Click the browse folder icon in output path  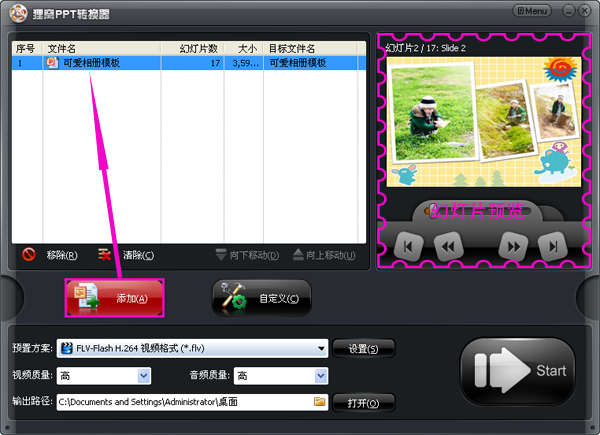click(x=320, y=401)
